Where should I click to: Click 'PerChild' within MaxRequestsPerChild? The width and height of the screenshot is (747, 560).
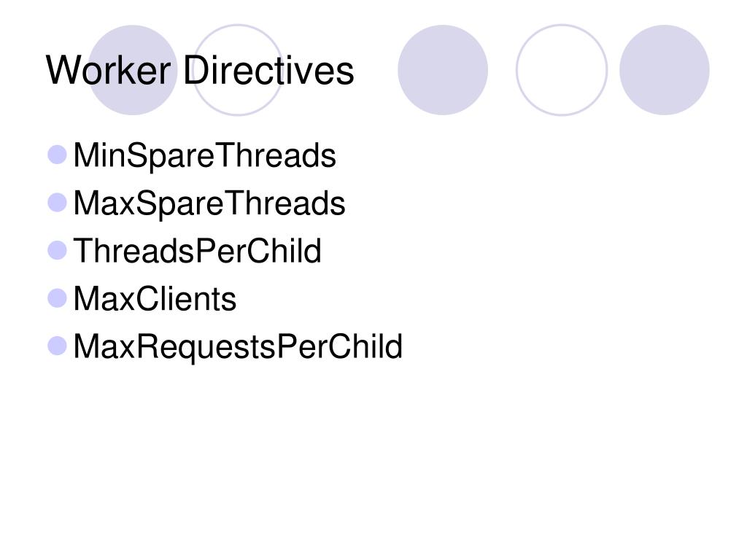(340, 346)
